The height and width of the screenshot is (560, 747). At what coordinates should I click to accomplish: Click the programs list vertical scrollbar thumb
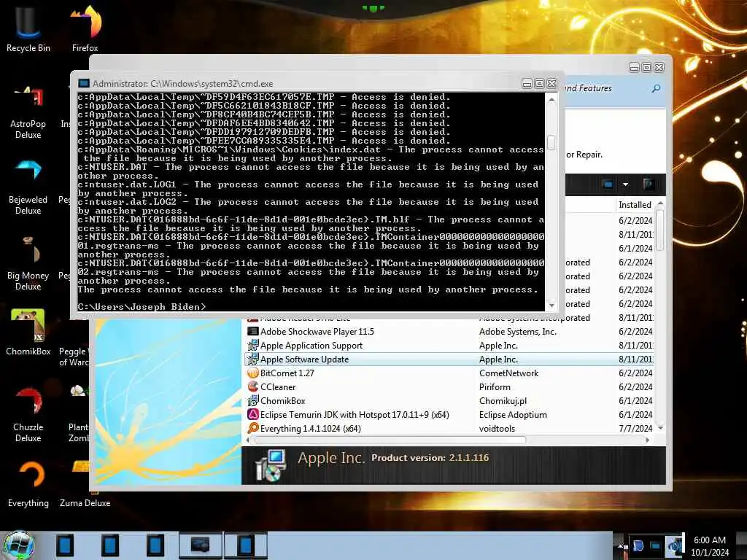tap(659, 230)
